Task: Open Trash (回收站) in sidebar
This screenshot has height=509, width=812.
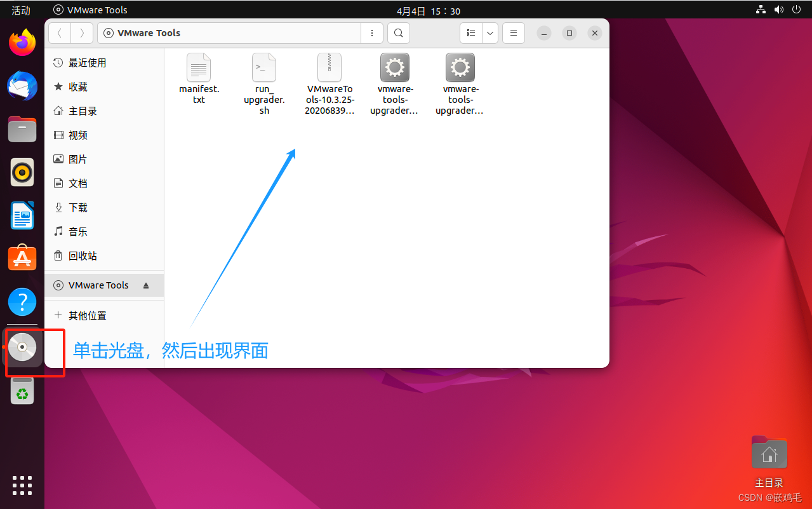Action: click(x=104, y=256)
